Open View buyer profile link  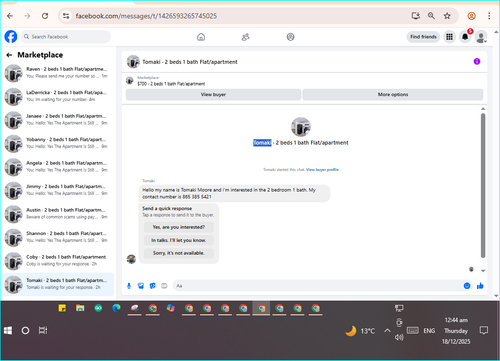(x=322, y=170)
